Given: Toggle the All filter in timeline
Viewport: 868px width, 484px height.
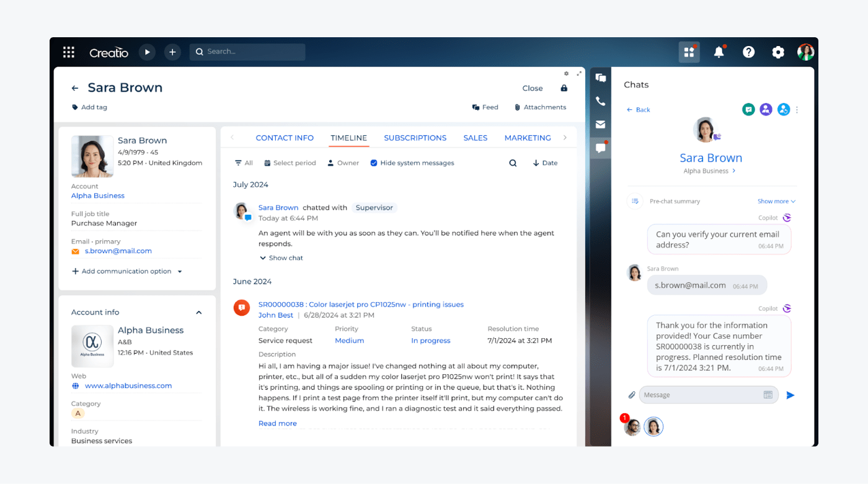Looking at the screenshot, I should tap(244, 163).
